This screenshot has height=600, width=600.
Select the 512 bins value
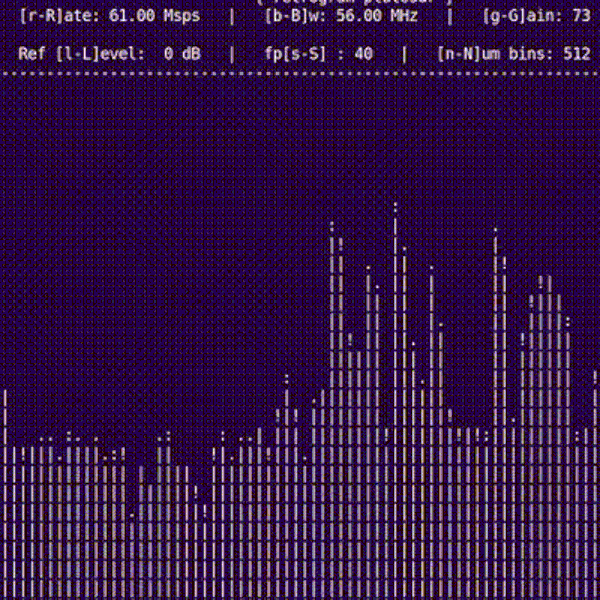(576, 53)
